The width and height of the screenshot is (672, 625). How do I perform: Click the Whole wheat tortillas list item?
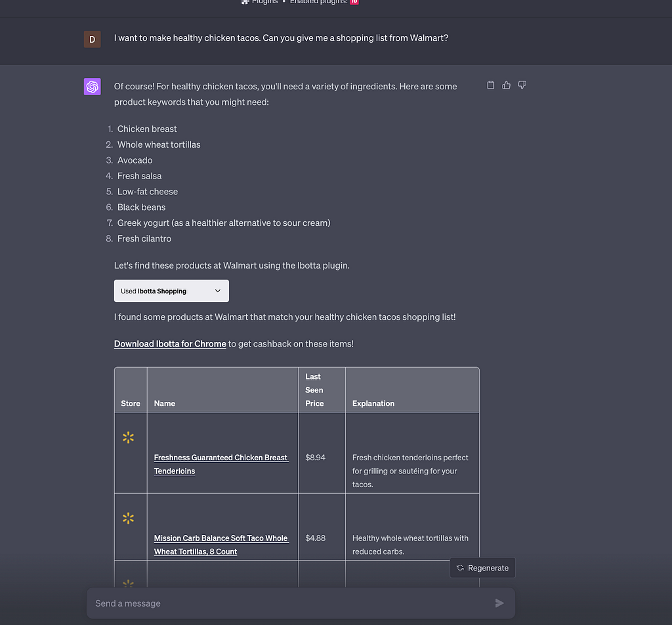click(x=159, y=144)
